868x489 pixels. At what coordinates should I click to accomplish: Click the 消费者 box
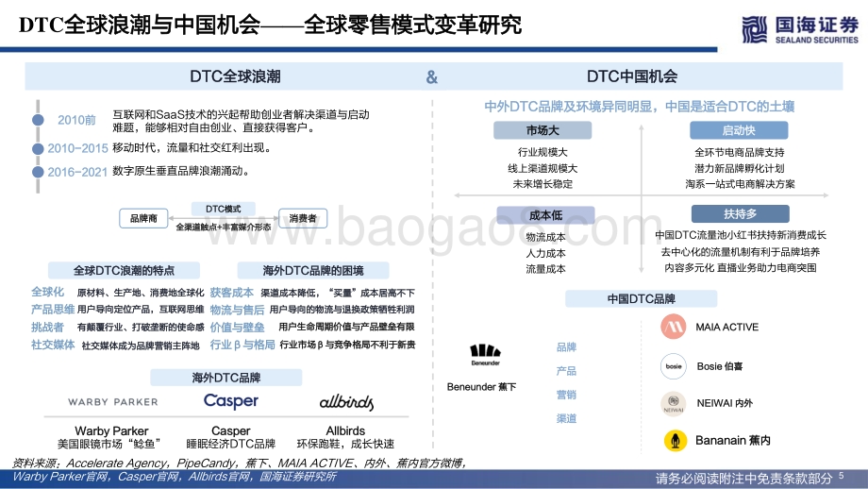[x=303, y=218]
